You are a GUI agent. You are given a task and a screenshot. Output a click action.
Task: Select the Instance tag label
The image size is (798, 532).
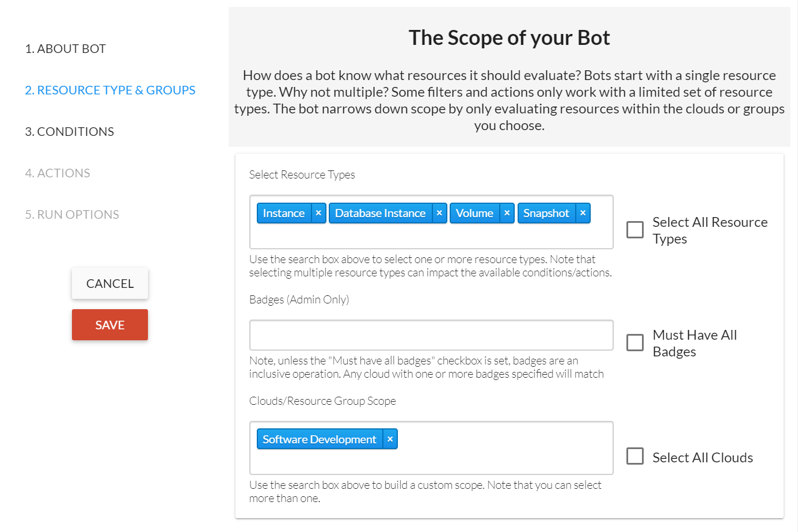(284, 213)
